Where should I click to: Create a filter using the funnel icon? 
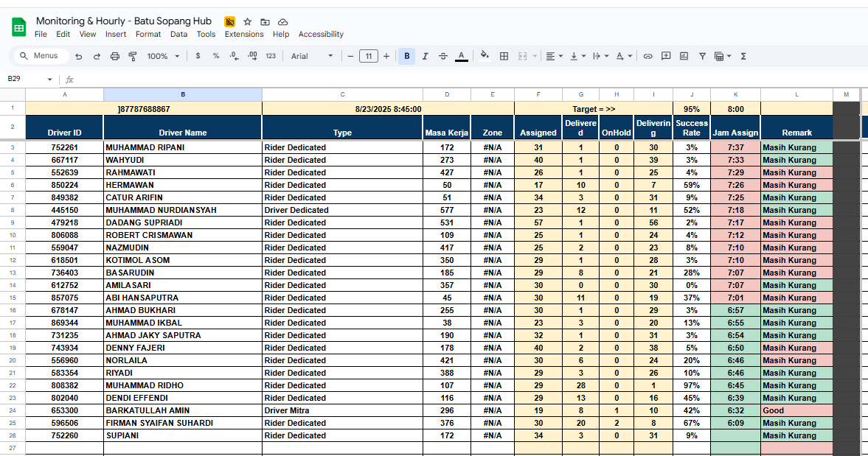pyautogui.click(x=702, y=56)
